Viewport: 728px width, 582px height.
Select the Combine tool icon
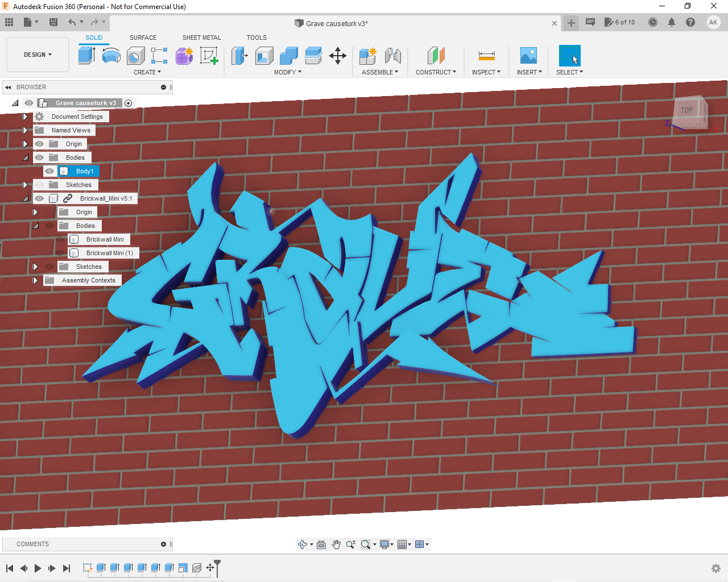(288, 56)
